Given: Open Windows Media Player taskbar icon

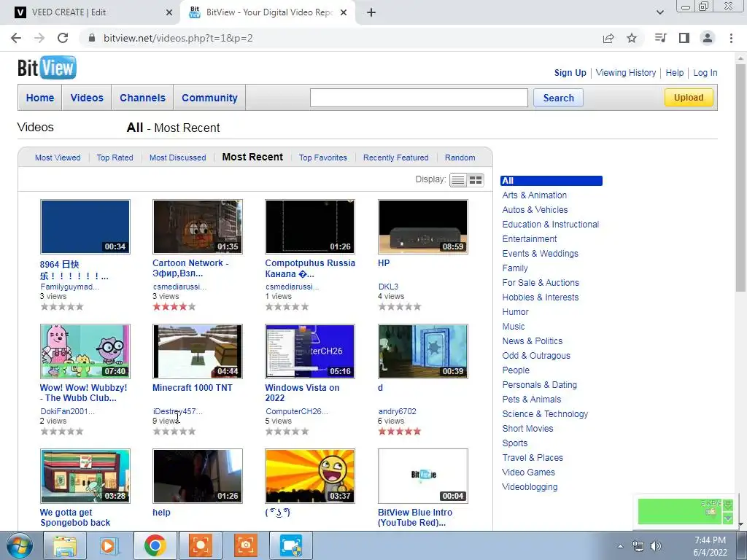Looking at the screenshot, I should pyautogui.click(x=109, y=545).
